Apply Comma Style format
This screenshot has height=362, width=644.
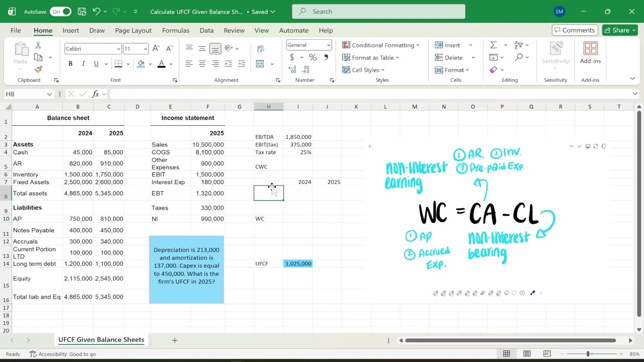326,57
